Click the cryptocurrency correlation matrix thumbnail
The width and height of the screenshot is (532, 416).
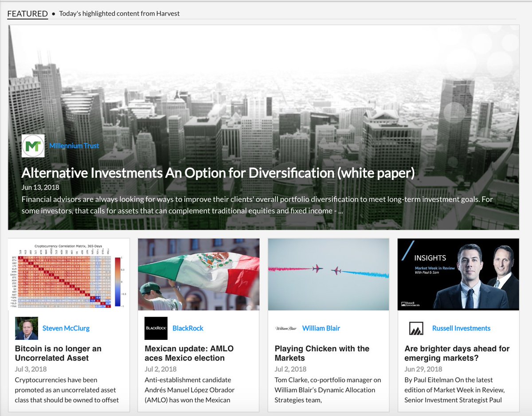69,274
